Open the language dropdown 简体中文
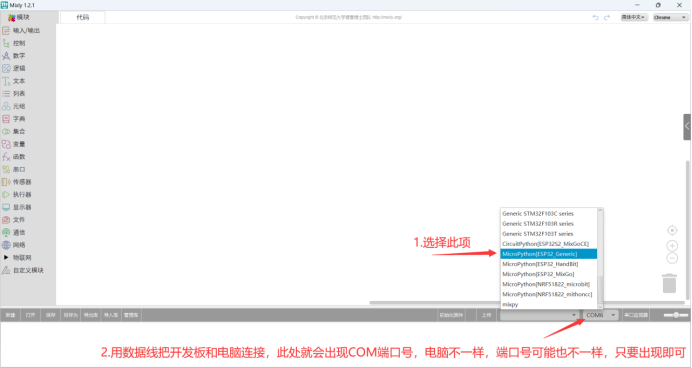The image size is (692, 368). [634, 17]
